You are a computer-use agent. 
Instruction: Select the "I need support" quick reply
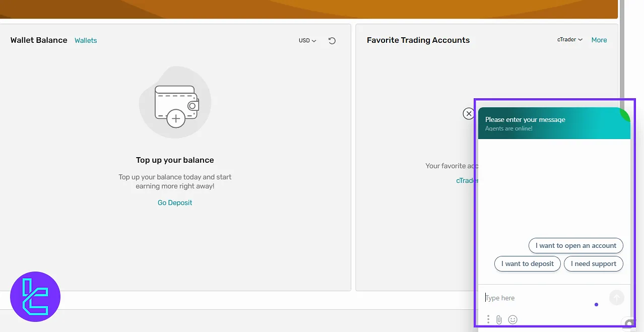click(593, 264)
